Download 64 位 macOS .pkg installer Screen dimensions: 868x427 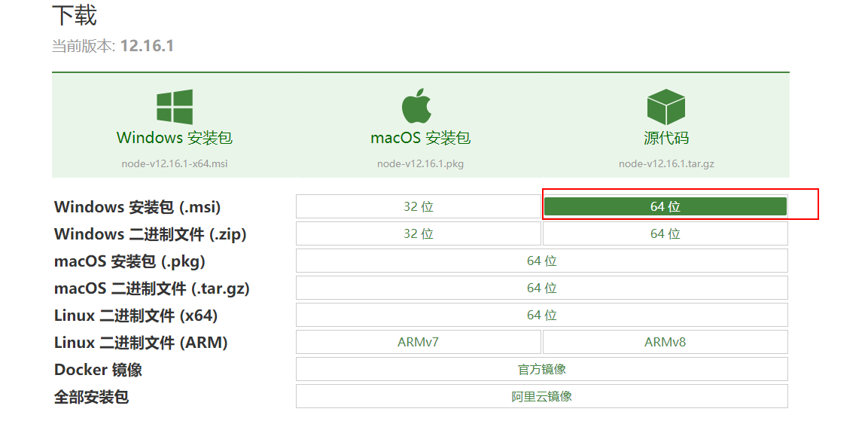542,261
